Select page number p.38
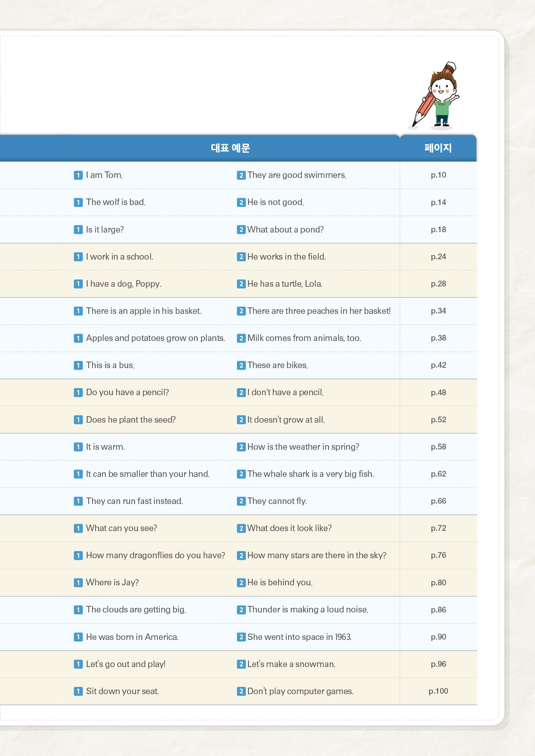Screen dimensions: 535x756 (438, 338)
